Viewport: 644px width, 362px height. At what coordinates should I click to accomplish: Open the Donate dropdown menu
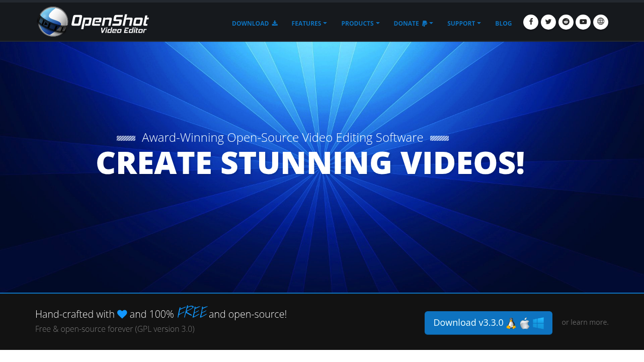coord(413,24)
